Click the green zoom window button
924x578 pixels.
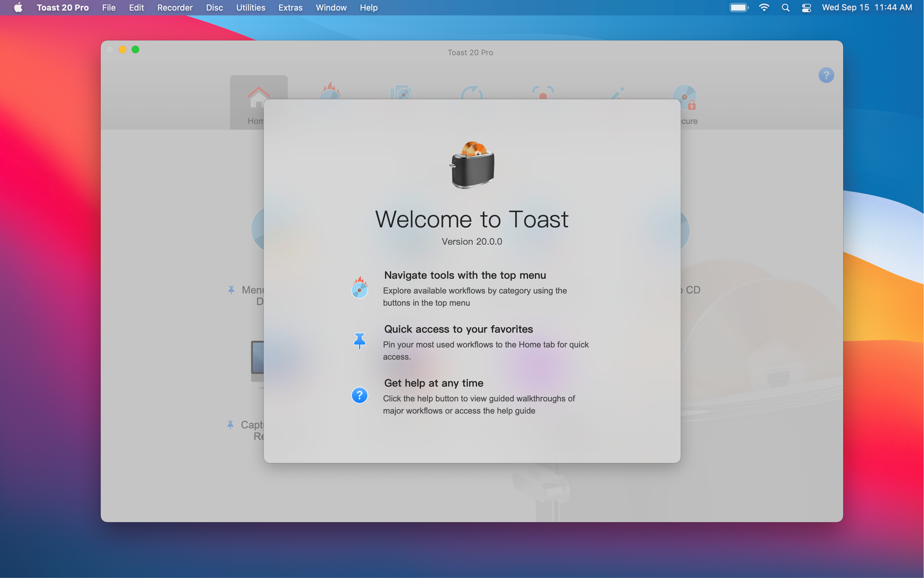[135, 50]
